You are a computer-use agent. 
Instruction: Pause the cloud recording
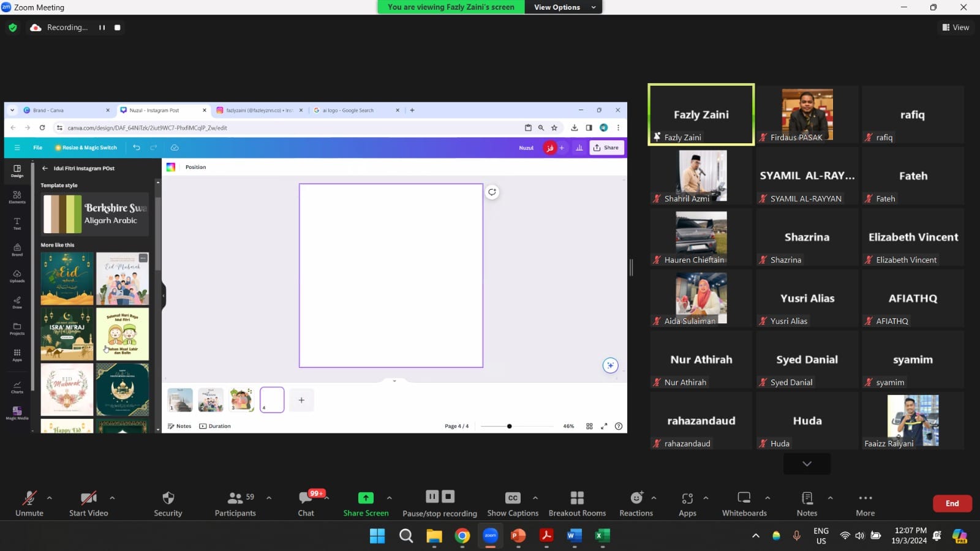[102, 28]
